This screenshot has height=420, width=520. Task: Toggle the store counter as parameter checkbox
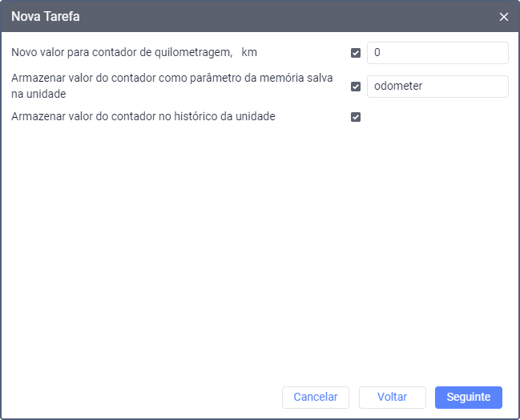(x=356, y=87)
